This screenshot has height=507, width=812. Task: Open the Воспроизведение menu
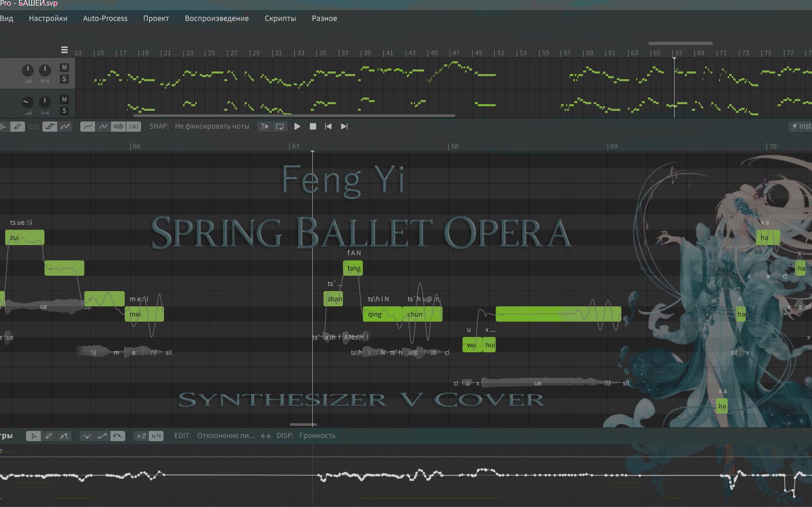[217, 18]
